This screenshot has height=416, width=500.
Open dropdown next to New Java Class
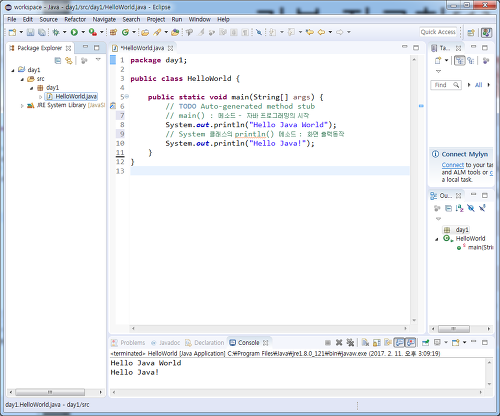[x=134, y=32]
